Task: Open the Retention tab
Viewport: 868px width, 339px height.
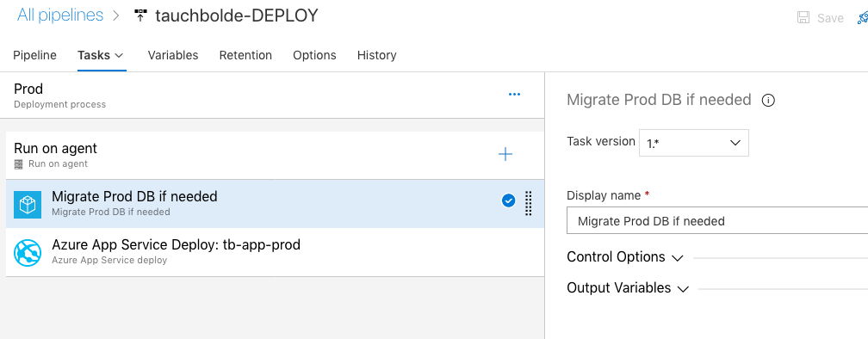Action: pyautogui.click(x=245, y=55)
